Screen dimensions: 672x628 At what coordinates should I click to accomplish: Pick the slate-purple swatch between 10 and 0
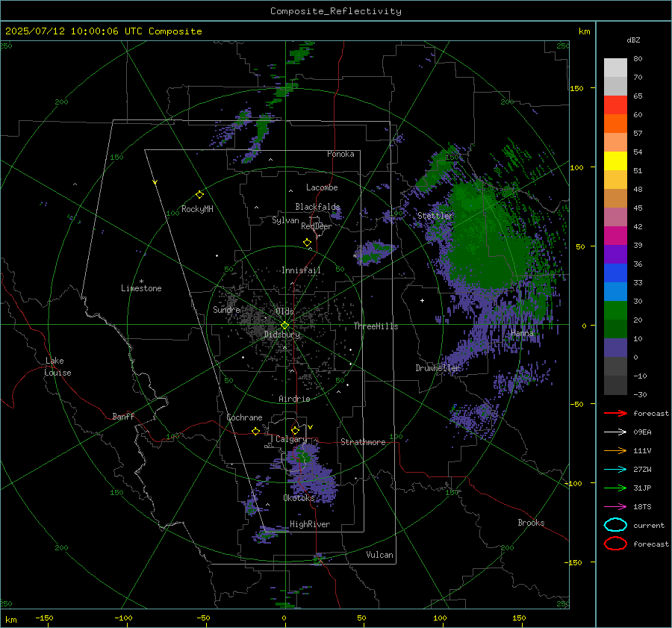[x=615, y=347]
